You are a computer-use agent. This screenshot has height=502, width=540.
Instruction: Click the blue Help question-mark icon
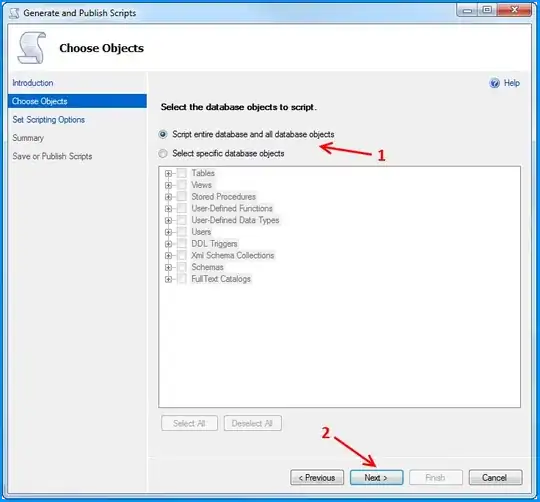click(x=494, y=83)
